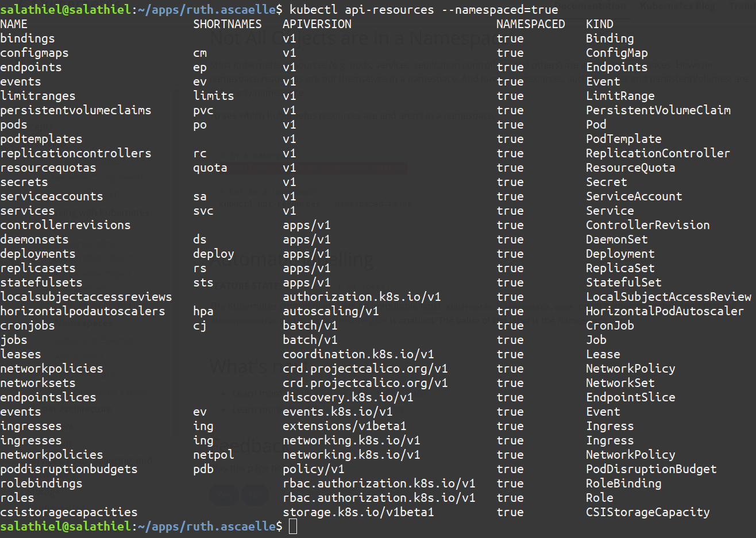
Task: Click the word "pods" in the terminal output
Action: 13,125
